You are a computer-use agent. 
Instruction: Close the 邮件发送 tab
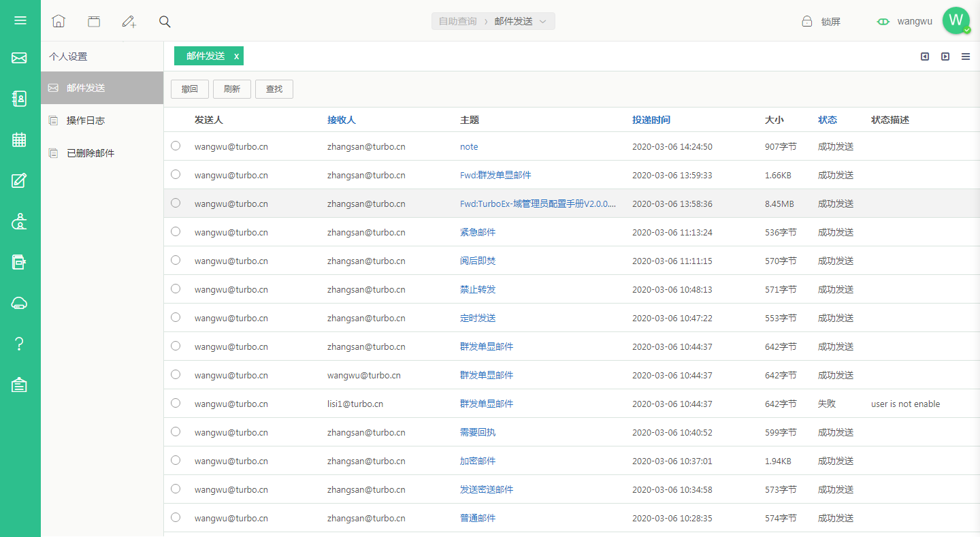pos(236,56)
